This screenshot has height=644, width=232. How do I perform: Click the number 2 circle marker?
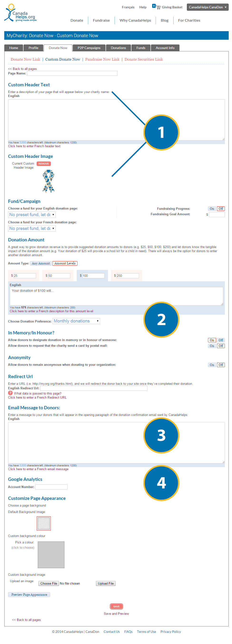coord(161,319)
